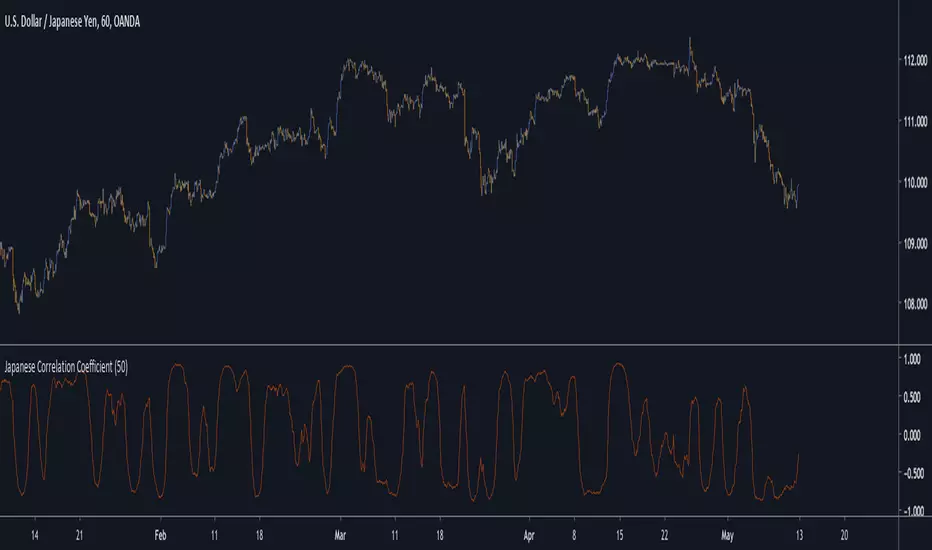Click the pane divider between price and indicator

[x=449, y=344]
